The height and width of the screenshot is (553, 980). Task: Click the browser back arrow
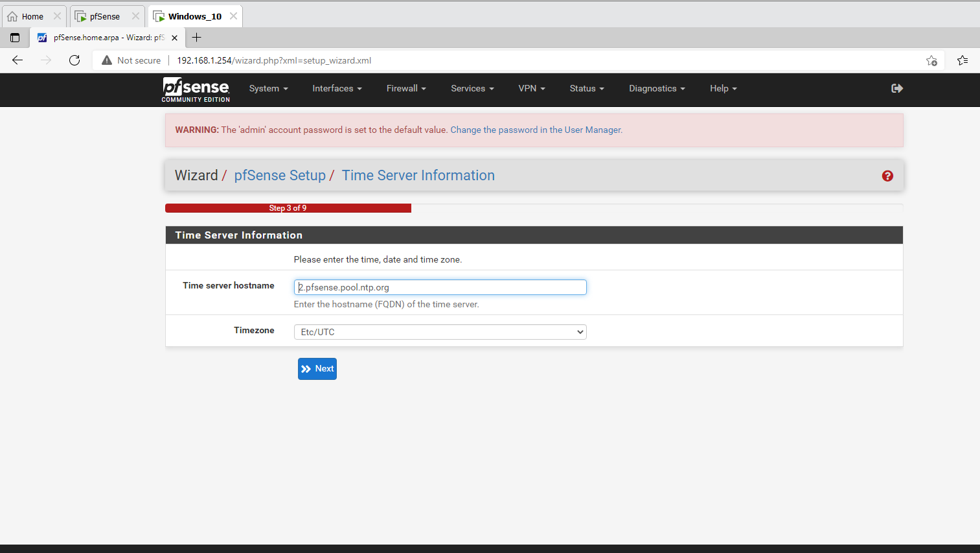click(x=17, y=60)
